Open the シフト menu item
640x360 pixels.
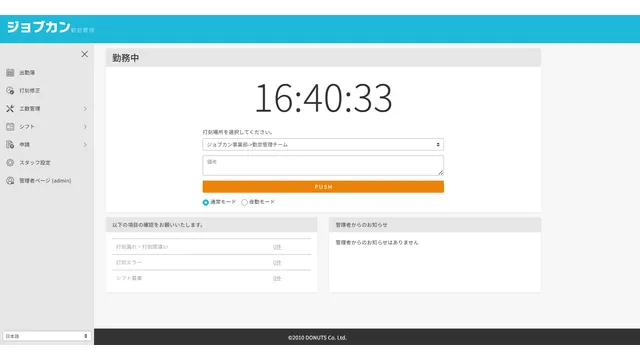pyautogui.click(x=27, y=127)
